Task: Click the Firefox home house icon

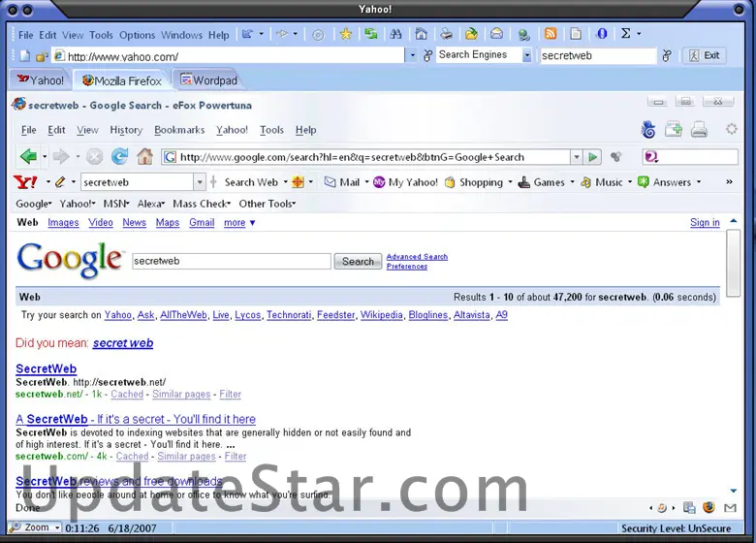Action: coord(144,156)
